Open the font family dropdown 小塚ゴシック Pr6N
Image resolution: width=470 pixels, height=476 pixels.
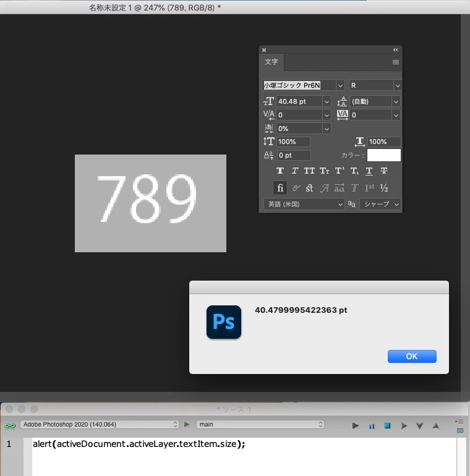pyautogui.click(x=340, y=85)
